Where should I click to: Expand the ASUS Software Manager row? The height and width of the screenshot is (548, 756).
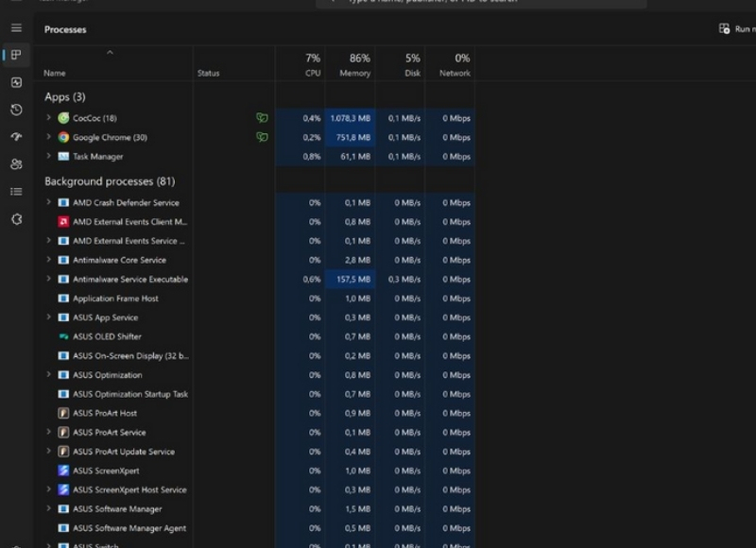click(48, 508)
